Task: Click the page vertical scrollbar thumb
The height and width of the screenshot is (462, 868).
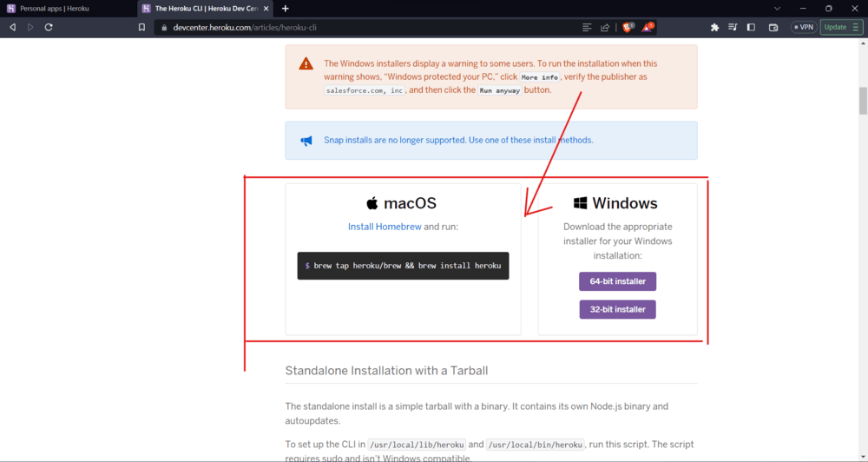Action: pos(863,100)
